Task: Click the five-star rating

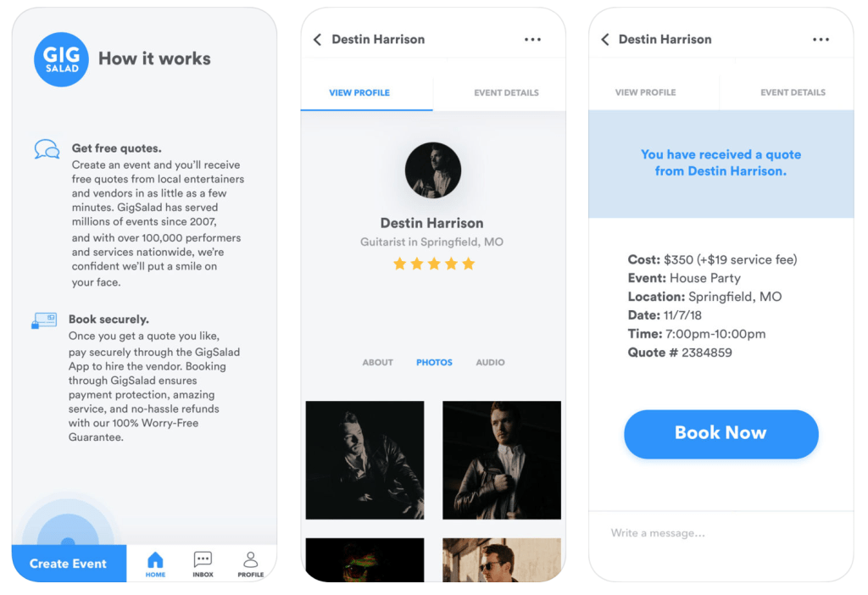Action: (434, 264)
